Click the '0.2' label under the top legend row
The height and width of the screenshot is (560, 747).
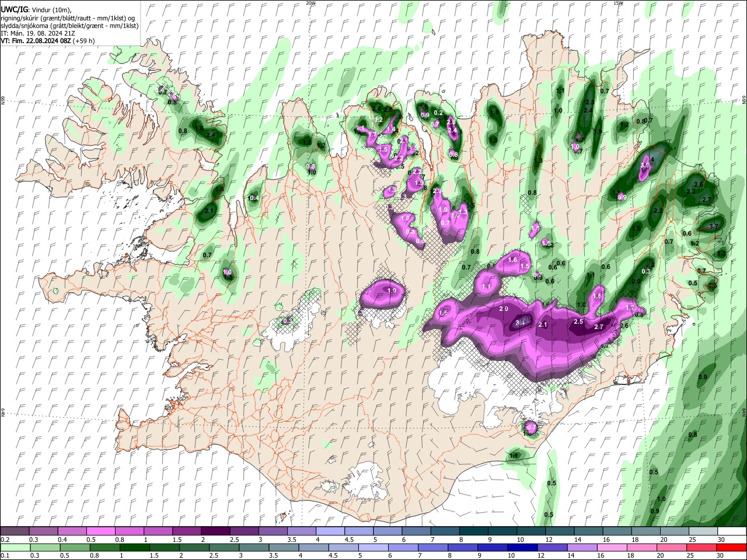coord(5,540)
